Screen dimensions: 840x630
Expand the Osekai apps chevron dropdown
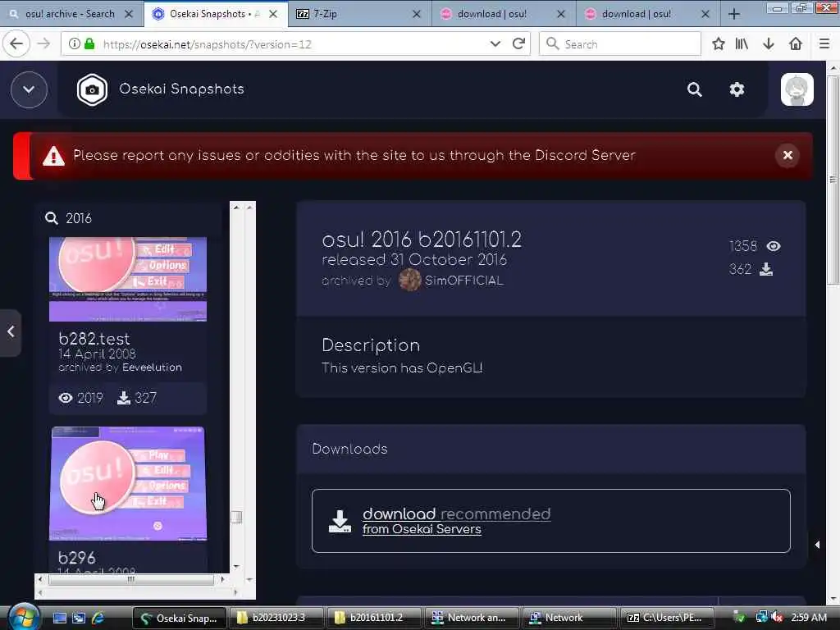[29, 89]
